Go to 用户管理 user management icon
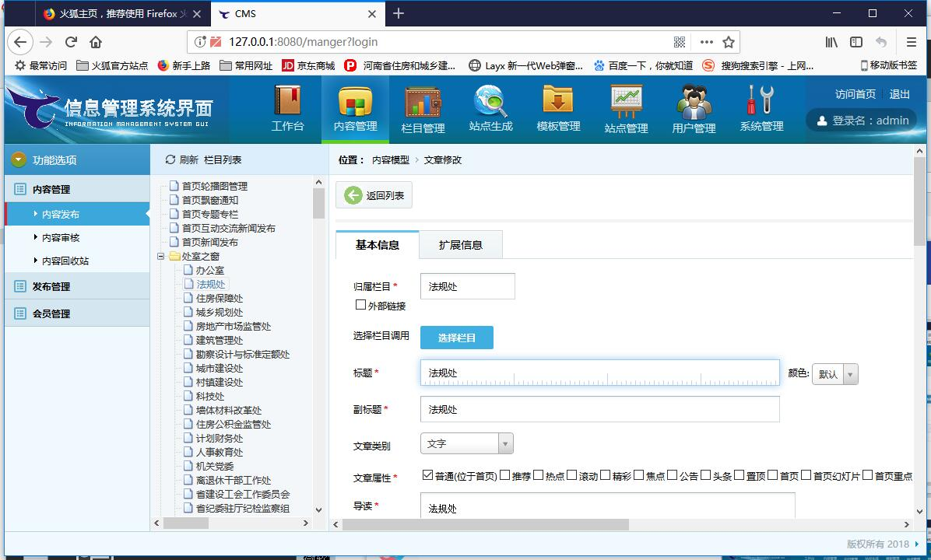Screen dimensions: 931x560 pyautogui.click(x=694, y=108)
